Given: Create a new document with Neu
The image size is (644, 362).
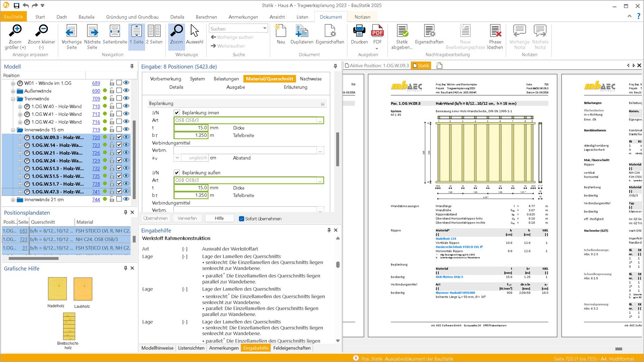Looking at the screenshot, I should point(281,31).
